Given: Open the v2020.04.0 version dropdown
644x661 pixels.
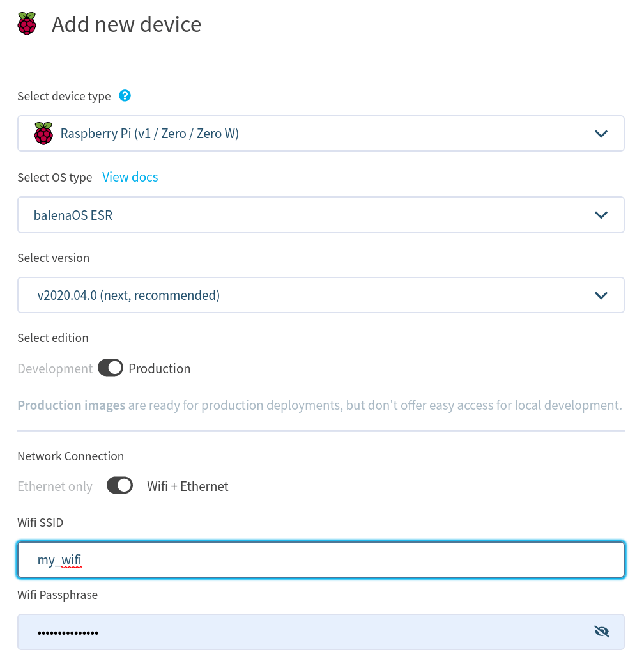Looking at the screenshot, I should click(601, 295).
